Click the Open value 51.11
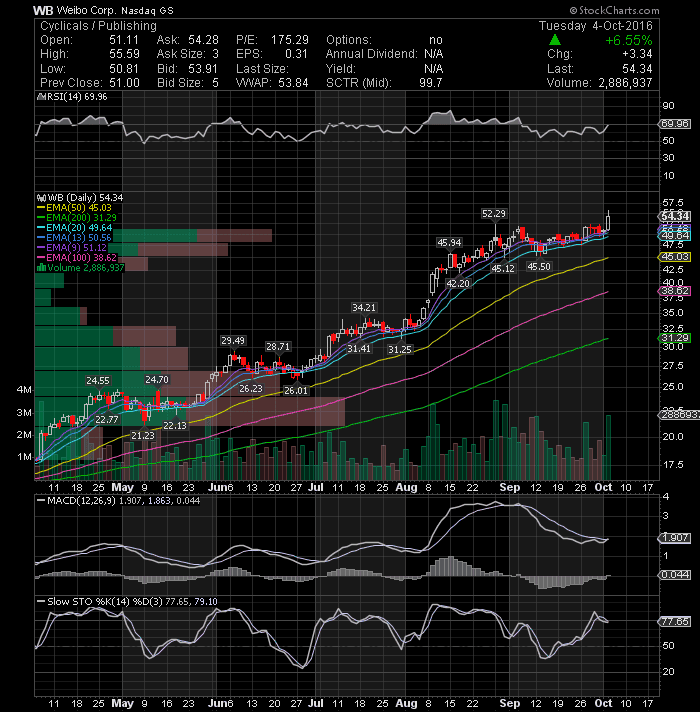This screenshot has width=700, height=712. coord(124,40)
